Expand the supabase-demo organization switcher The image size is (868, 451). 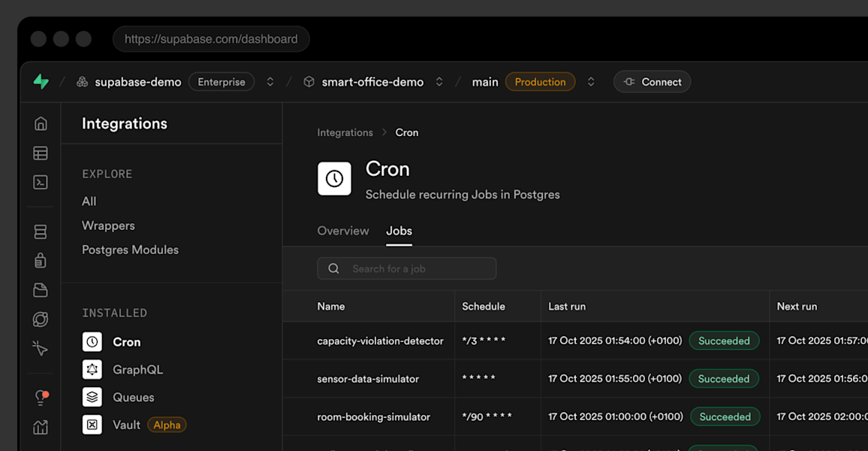[270, 82]
